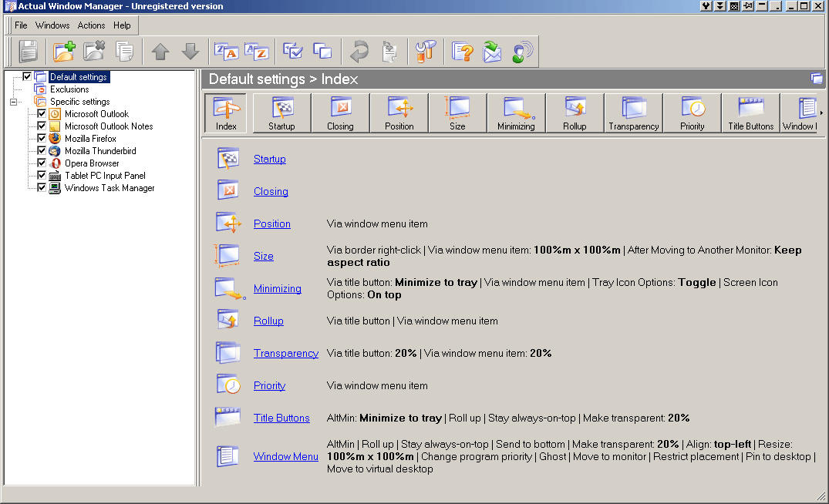The width and height of the screenshot is (829, 504).
Task: Open Title Buttons settings from the ribbon
Action: 750,113
